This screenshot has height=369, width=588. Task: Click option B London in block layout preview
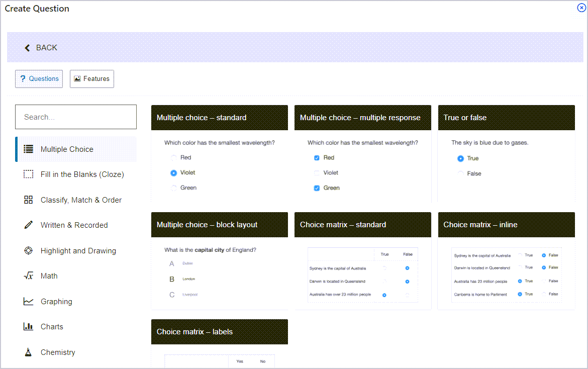182,279
